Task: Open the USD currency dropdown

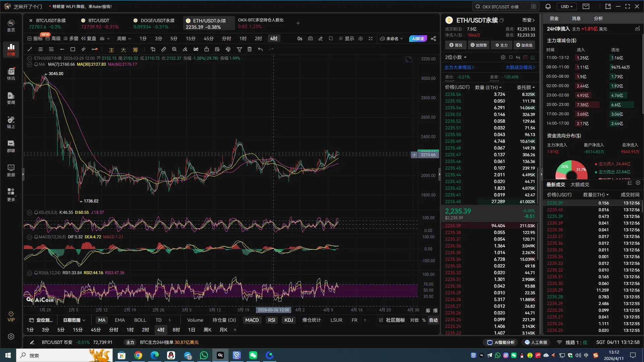Action: point(567,6)
